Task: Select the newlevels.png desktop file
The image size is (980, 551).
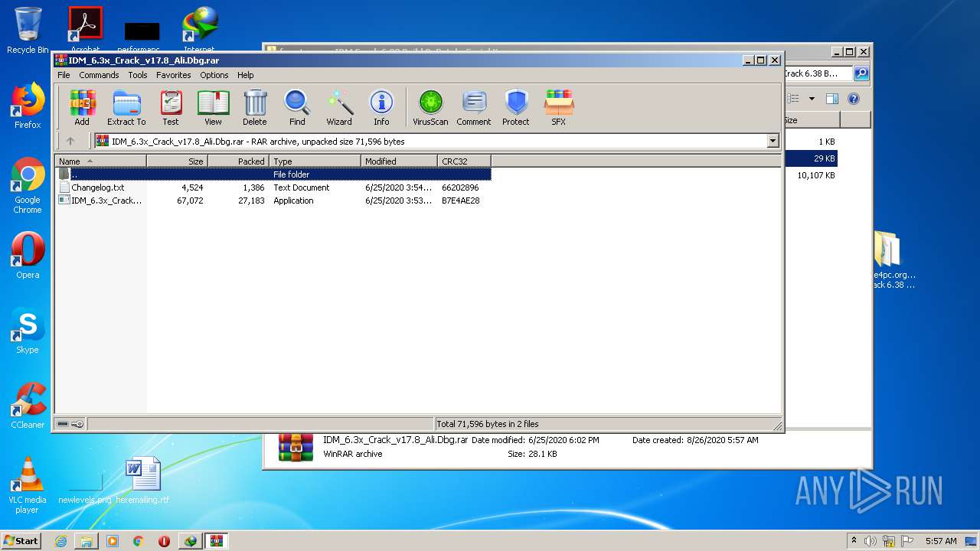Action: click(x=85, y=487)
